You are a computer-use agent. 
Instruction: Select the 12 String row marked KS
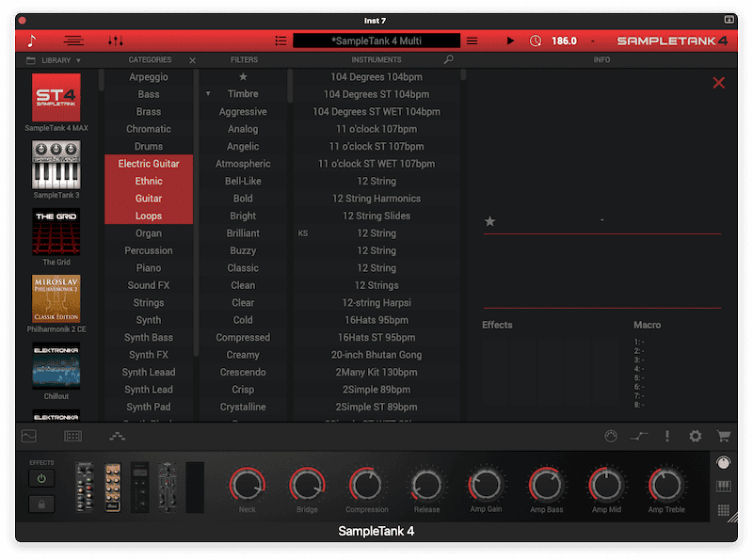(376, 232)
